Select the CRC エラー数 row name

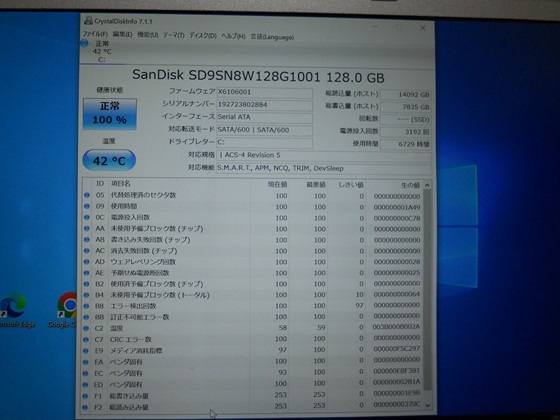pyautogui.click(x=130, y=339)
